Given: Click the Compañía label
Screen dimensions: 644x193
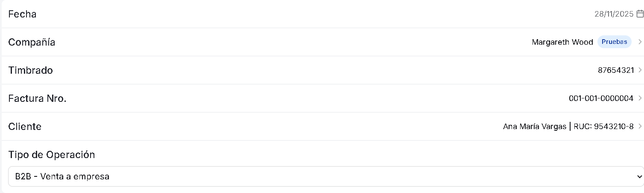Looking at the screenshot, I should pos(32,42).
